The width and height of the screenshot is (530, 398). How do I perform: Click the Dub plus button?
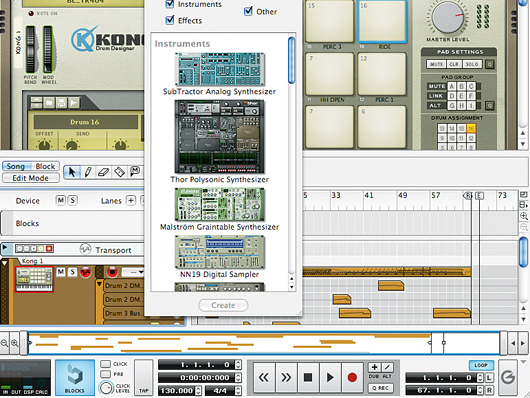(x=374, y=367)
